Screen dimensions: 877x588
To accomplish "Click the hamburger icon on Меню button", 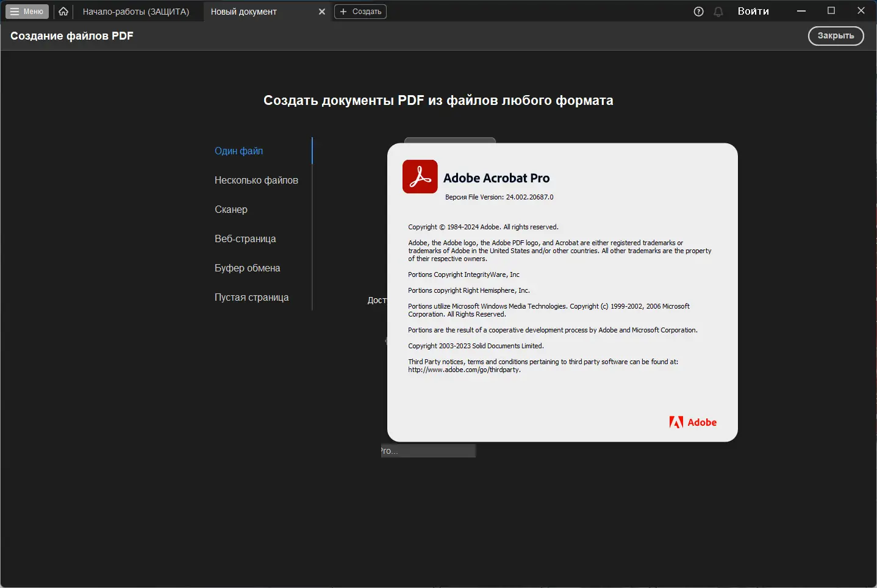I will pyautogui.click(x=14, y=11).
